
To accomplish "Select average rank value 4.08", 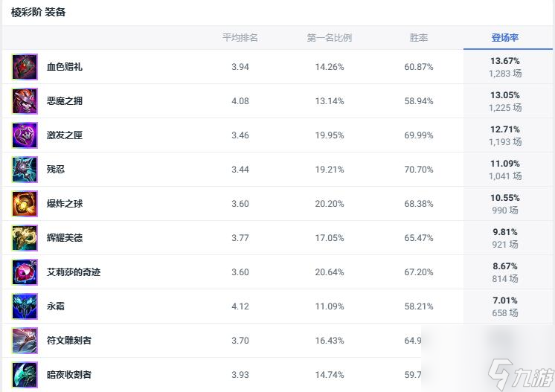I will pos(240,101).
